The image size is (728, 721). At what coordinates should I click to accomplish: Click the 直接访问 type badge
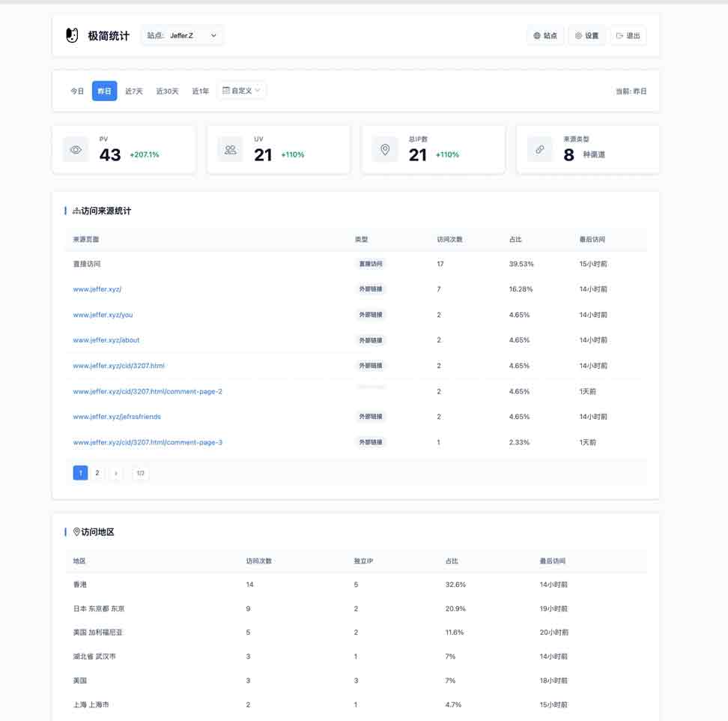point(371,264)
